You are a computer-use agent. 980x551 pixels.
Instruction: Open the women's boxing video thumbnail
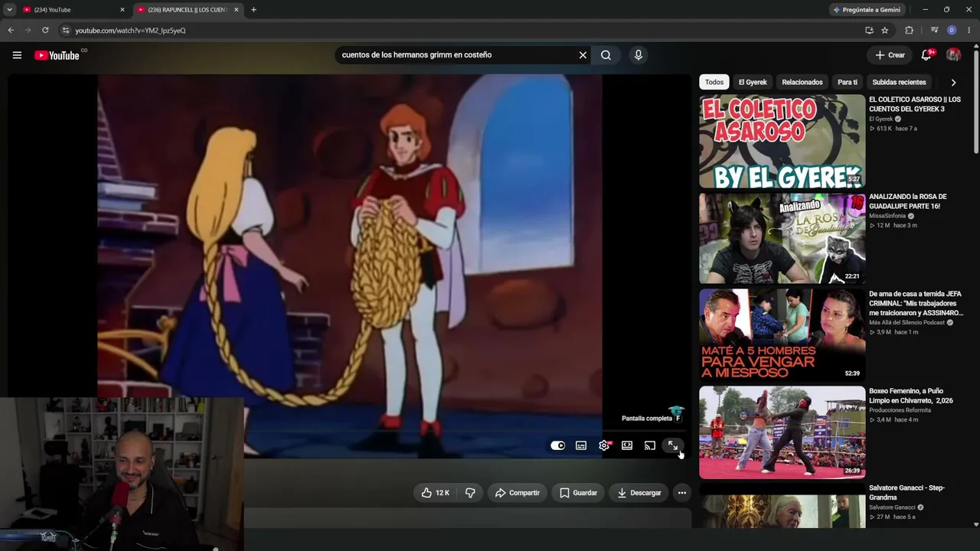click(x=782, y=432)
